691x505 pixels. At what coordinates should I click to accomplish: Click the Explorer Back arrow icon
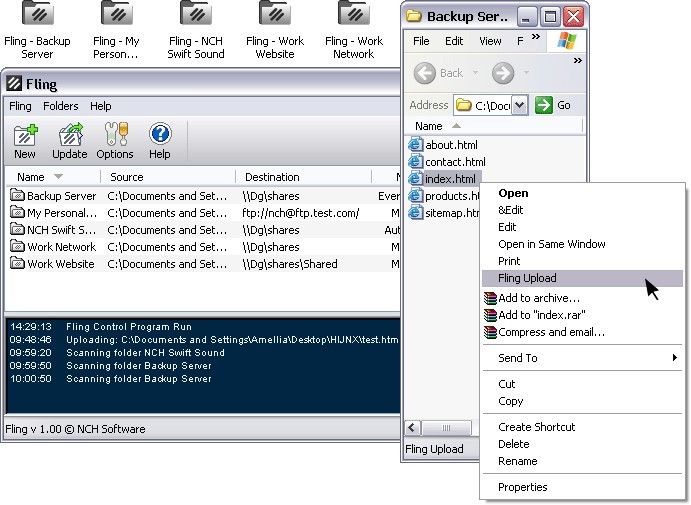pos(425,73)
